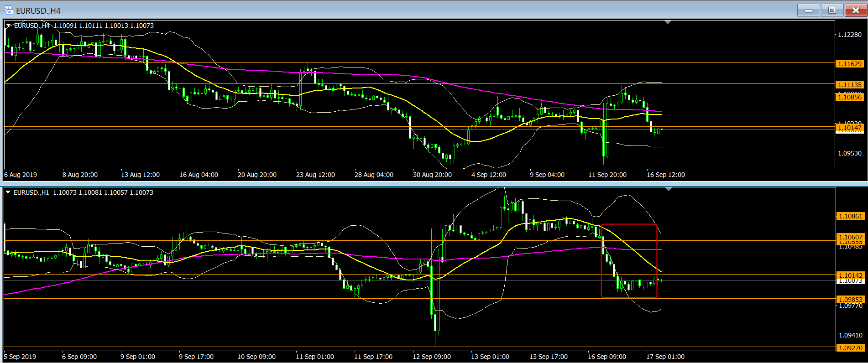Viewport: 868px width, 363px height.
Task: Click the chart shift marker on H1 chart
Action: (669, 189)
